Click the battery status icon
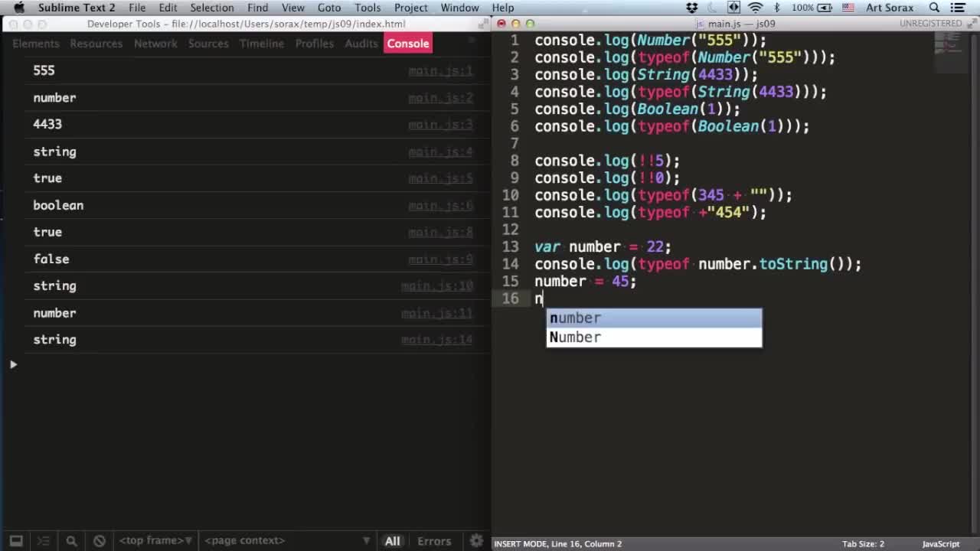 (813, 8)
